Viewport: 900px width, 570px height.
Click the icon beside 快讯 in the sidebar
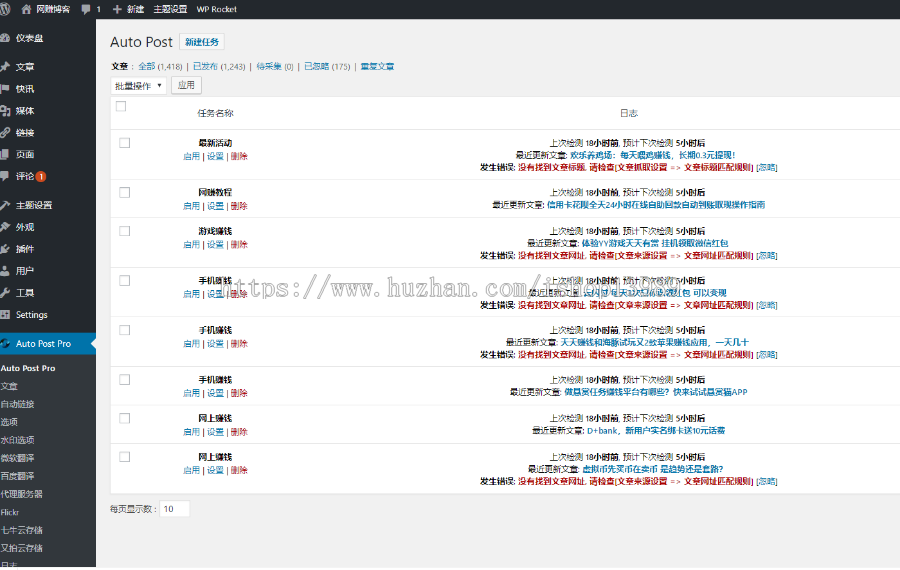click(5, 88)
